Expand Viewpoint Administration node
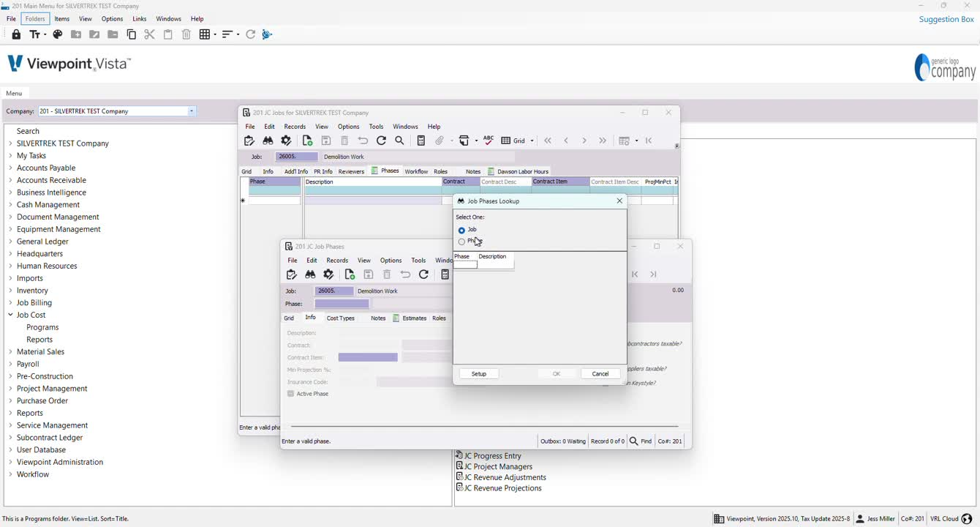980x527 pixels. tap(10, 462)
